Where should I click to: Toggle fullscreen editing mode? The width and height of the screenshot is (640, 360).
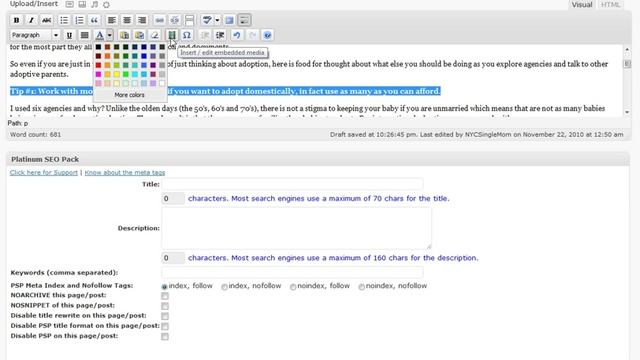tap(229, 20)
